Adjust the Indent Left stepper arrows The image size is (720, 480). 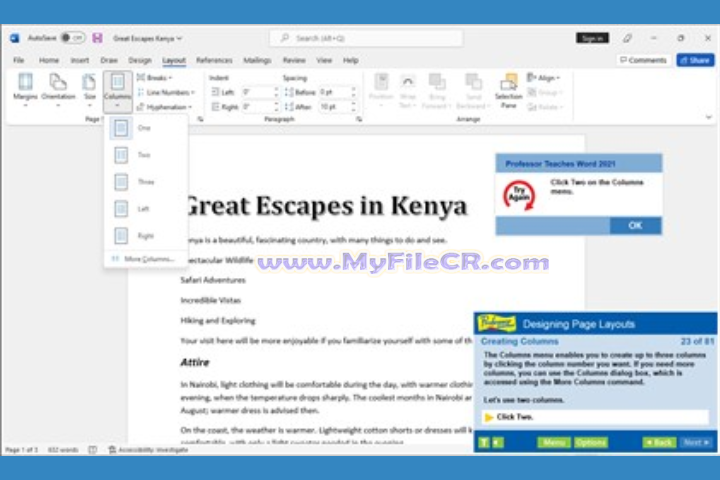click(276, 92)
